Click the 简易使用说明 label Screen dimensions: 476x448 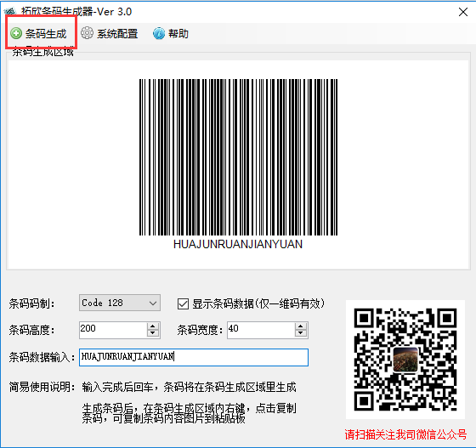tap(42, 387)
